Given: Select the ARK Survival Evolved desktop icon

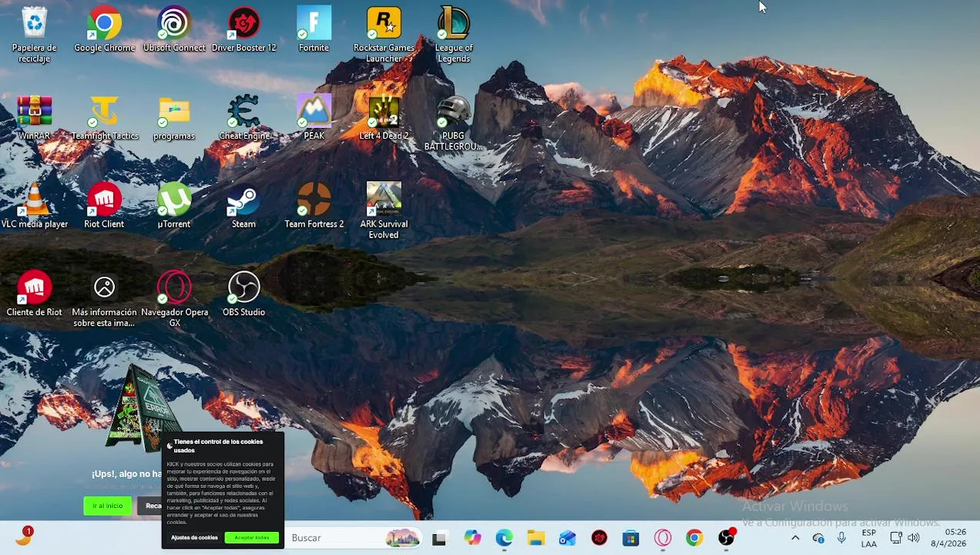Looking at the screenshot, I should [x=384, y=211].
